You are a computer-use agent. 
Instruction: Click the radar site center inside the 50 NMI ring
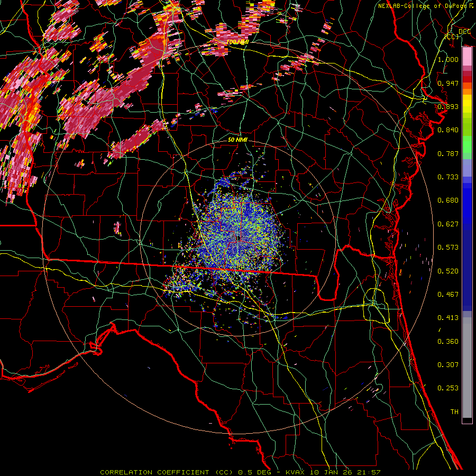point(238,238)
